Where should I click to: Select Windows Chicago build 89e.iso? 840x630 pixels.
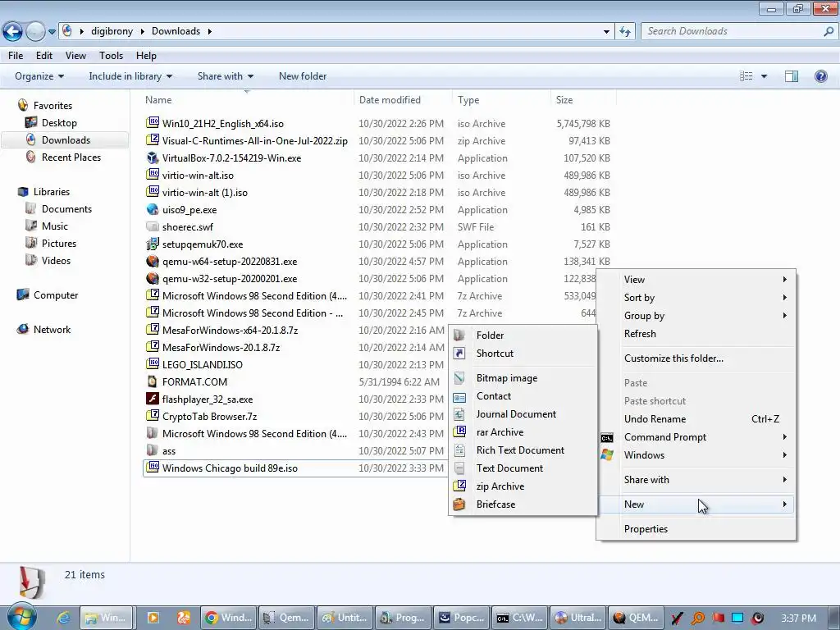[x=230, y=468]
